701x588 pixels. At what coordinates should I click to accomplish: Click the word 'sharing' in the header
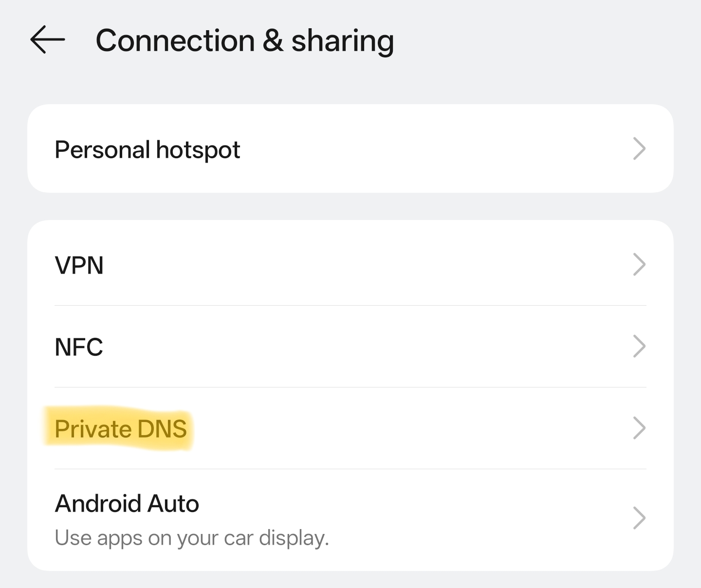[342, 40]
